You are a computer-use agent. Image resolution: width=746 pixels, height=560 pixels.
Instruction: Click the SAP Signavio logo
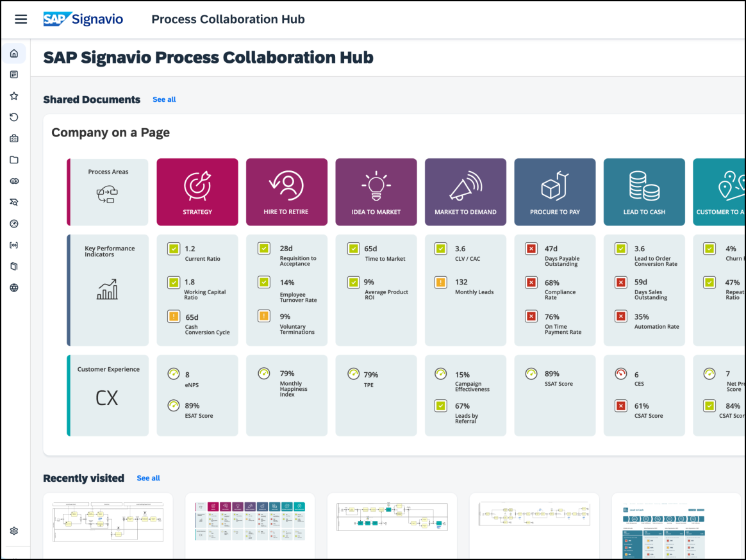[x=83, y=19]
